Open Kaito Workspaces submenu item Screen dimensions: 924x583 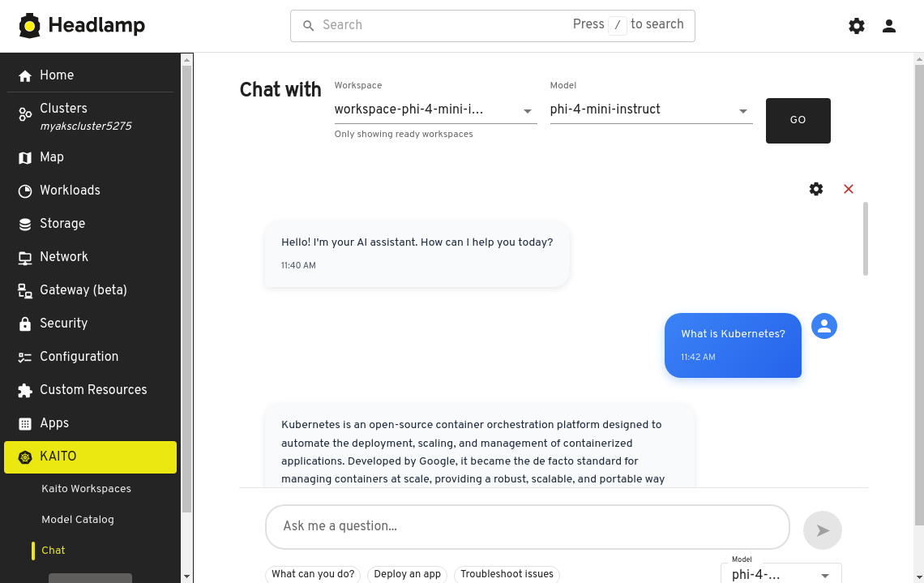click(86, 489)
